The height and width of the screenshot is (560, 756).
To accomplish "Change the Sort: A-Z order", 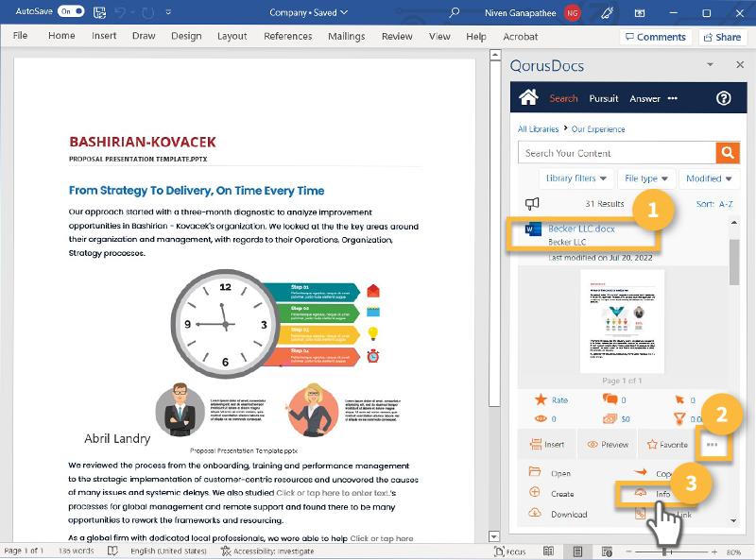I will [x=714, y=204].
